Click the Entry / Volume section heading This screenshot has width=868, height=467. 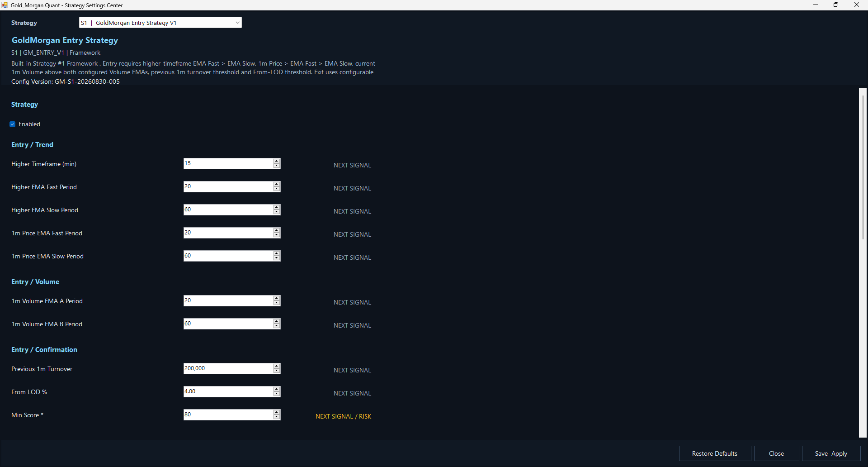[x=35, y=282]
